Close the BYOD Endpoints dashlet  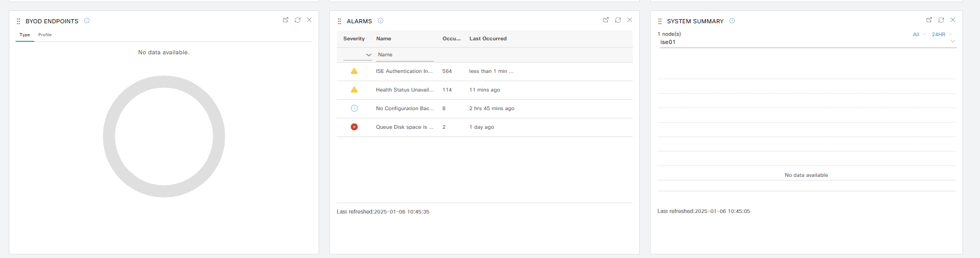click(x=309, y=20)
